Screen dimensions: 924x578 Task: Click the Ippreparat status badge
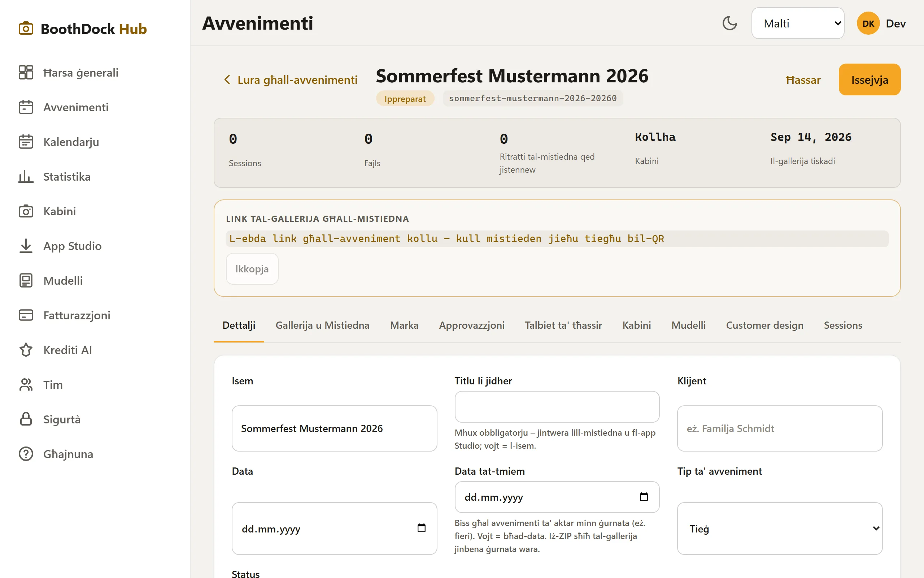405,98
